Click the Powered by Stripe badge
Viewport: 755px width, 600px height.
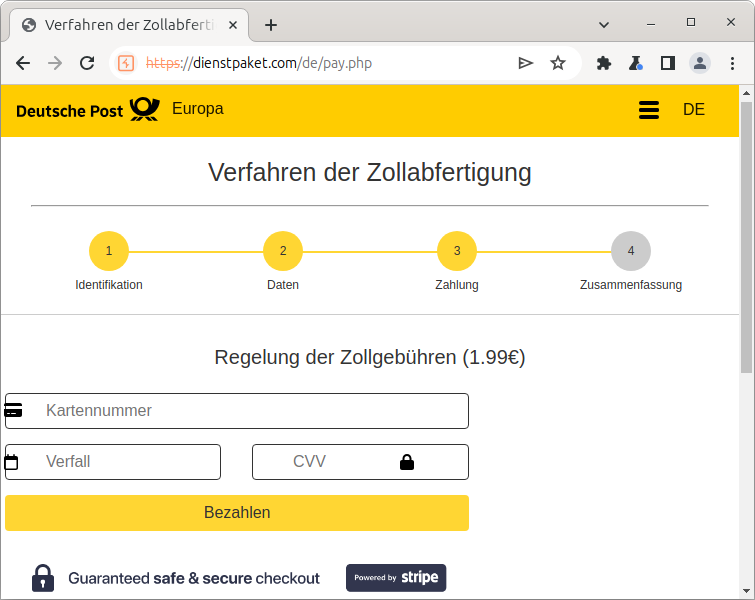tap(396, 578)
